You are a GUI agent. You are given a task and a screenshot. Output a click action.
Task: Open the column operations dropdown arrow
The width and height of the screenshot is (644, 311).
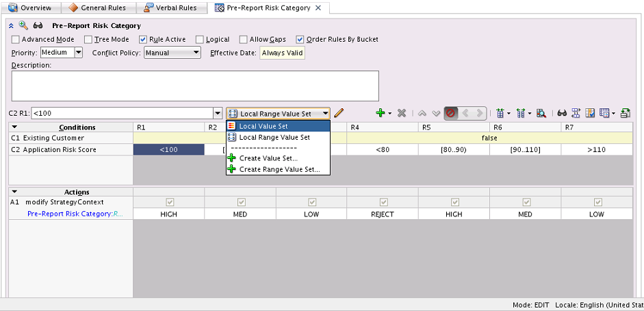pos(530,114)
